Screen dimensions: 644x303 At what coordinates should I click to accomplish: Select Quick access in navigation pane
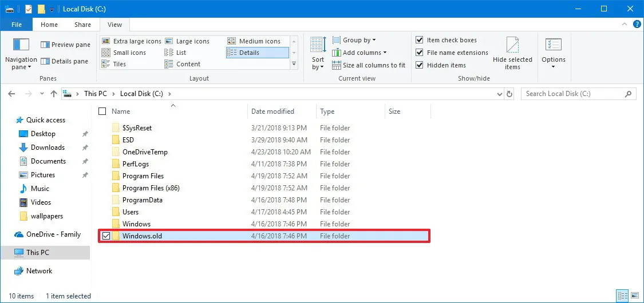46,119
